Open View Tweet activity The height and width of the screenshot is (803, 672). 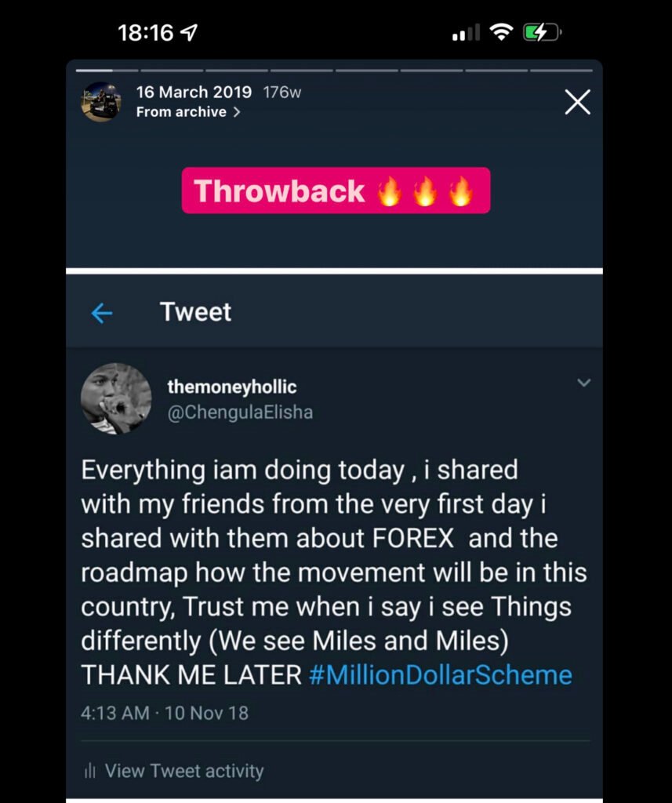[x=184, y=771]
